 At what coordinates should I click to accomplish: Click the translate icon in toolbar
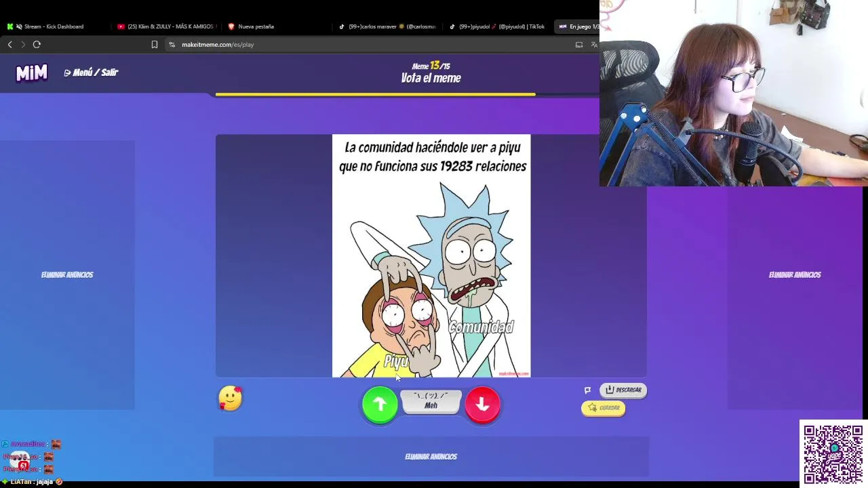click(x=594, y=45)
